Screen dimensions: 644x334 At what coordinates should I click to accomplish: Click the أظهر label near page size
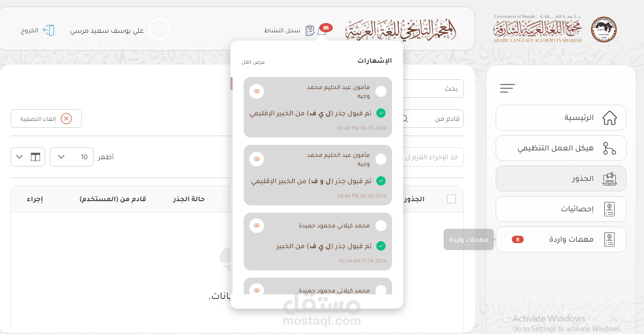point(106,157)
